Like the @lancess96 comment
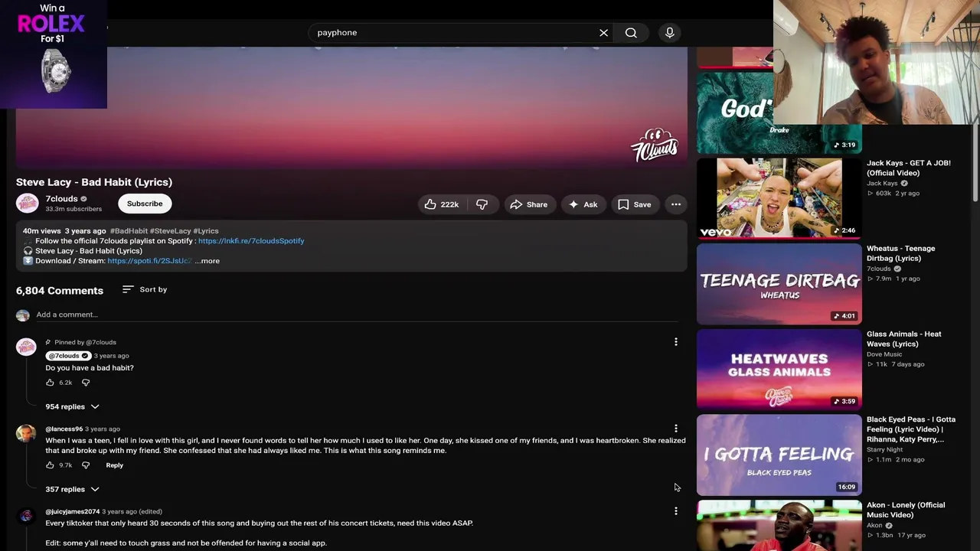 (51, 465)
